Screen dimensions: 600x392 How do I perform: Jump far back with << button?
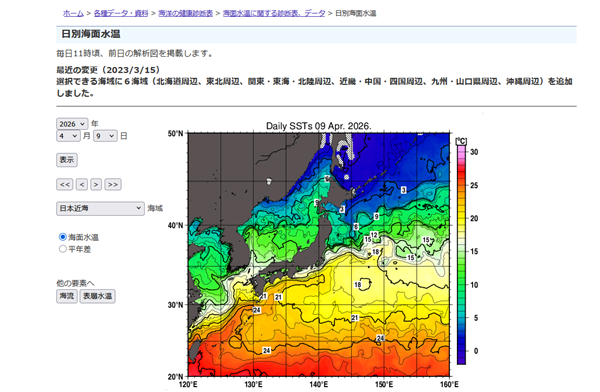[65, 185]
